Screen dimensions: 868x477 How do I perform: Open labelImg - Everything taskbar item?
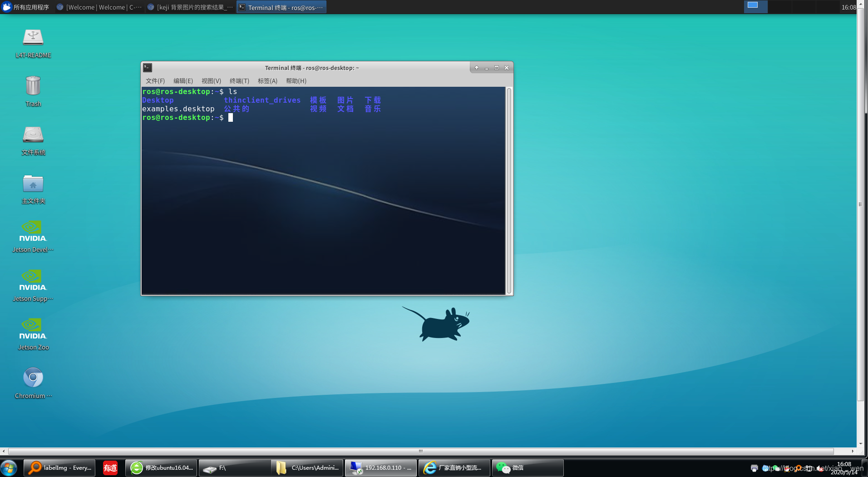59,467
